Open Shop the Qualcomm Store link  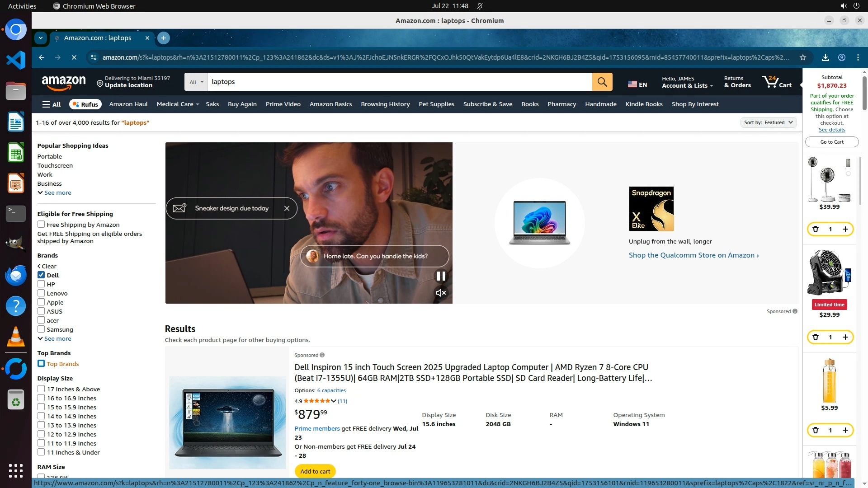coord(693,255)
